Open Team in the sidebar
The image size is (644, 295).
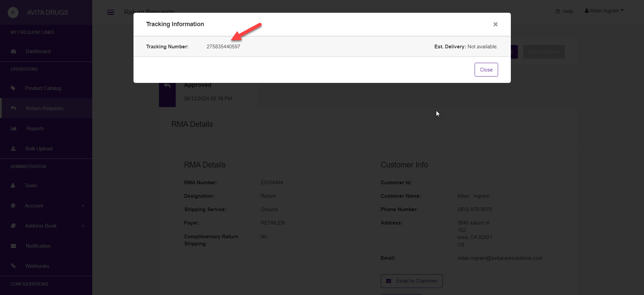pyautogui.click(x=46, y=186)
